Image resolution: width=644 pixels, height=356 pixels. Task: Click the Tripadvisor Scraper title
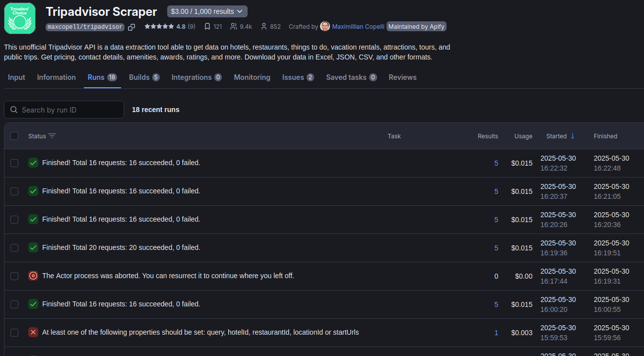[x=101, y=11]
